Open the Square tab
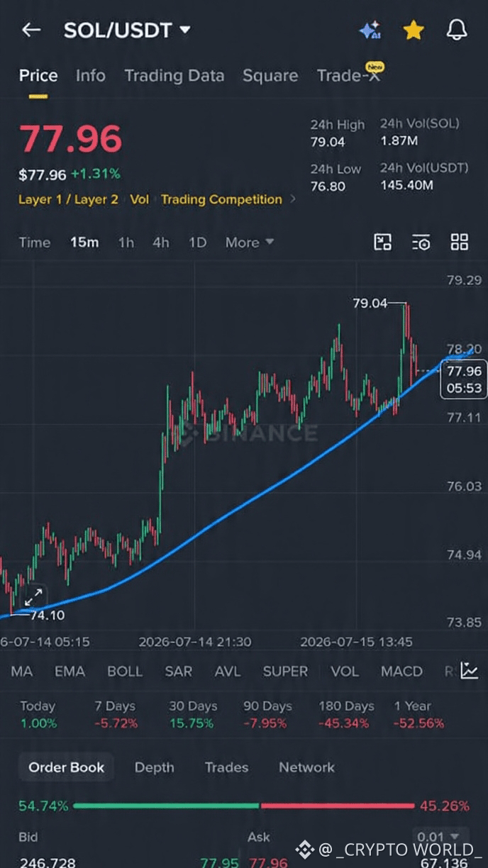The image size is (488, 868). point(270,76)
